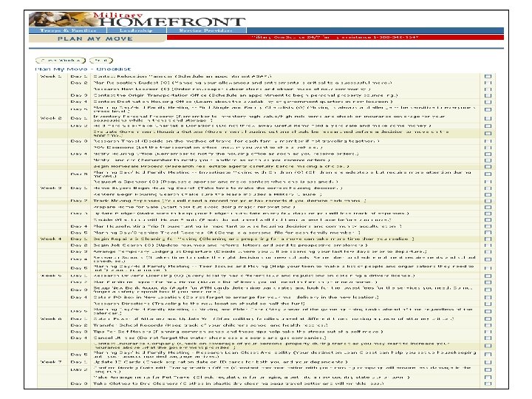Check the Set up New Bank Accounts checkbox
Image resolution: width=532 pixels, height=399 pixels.
[x=488, y=290]
